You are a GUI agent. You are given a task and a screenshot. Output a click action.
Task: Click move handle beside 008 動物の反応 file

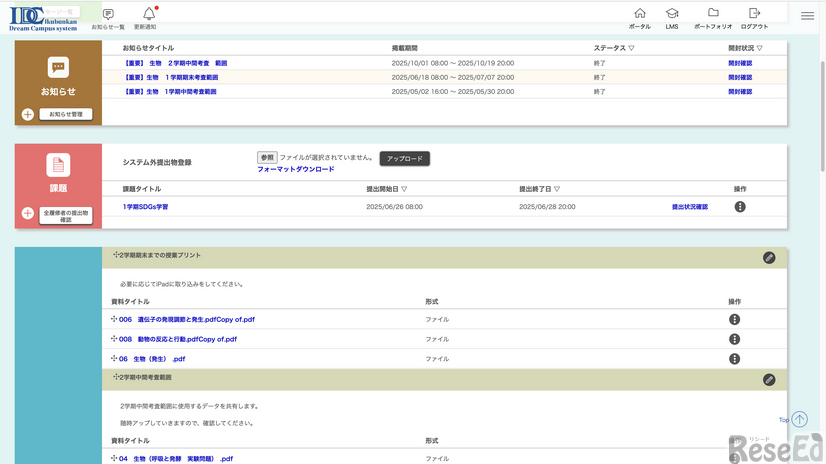coord(114,339)
